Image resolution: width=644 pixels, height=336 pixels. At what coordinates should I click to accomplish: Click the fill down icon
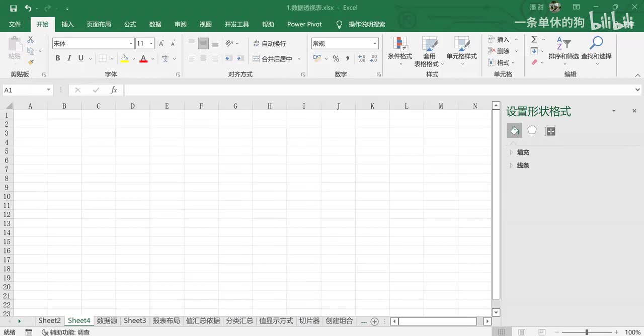[534, 51]
